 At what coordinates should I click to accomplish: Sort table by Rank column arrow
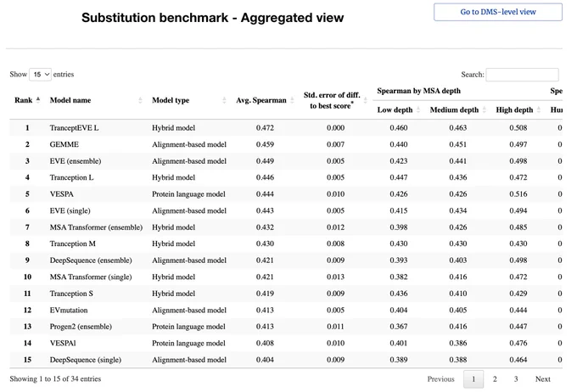38,100
